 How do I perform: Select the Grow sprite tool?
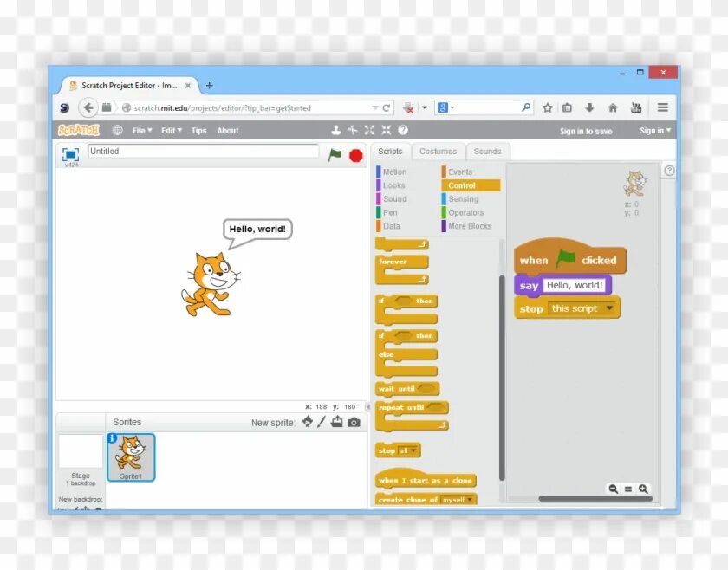tap(369, 131)
